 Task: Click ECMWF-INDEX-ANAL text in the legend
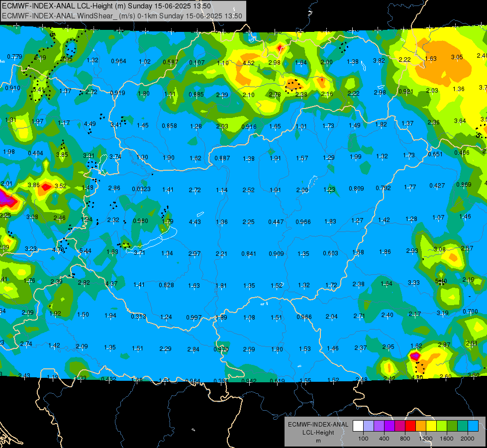click(x=318, y=425)
